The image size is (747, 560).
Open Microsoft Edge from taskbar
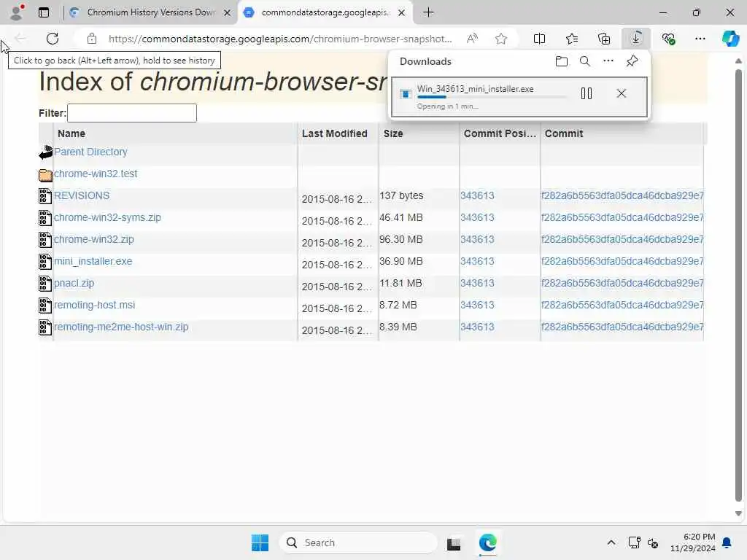(487, 542)
